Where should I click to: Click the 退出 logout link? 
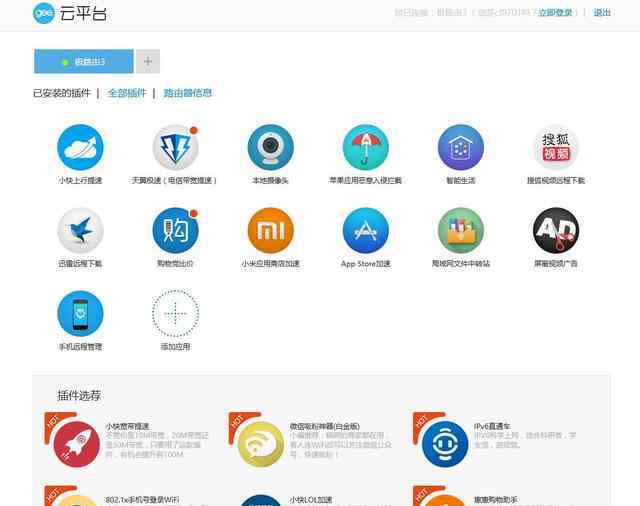point(602,13)
